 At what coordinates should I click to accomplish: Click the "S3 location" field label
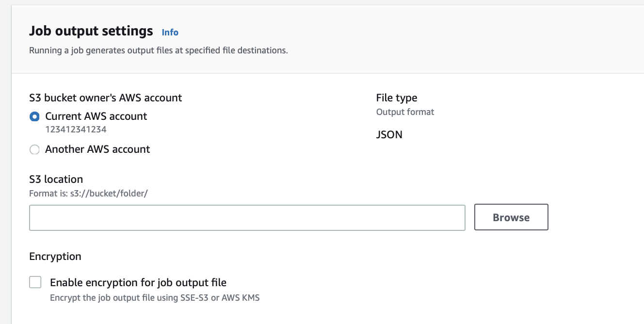pos(56,179)
